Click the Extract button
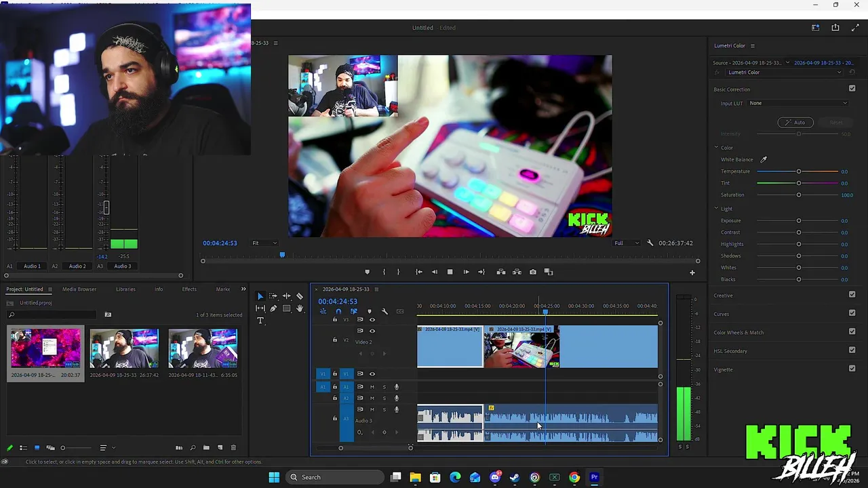This screenshot has width=868, height=488. [517, 272]
